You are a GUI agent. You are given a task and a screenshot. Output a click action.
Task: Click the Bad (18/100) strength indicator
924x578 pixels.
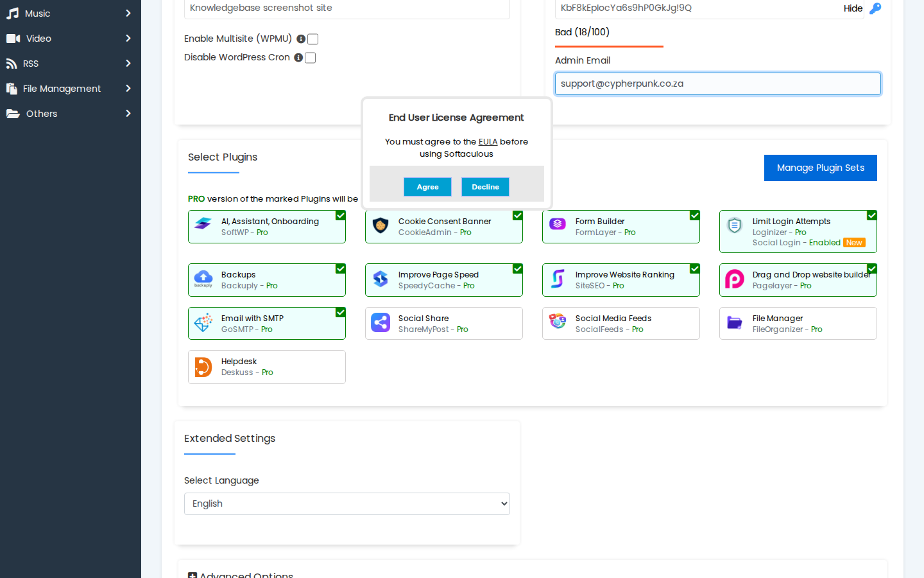(583, 32)
